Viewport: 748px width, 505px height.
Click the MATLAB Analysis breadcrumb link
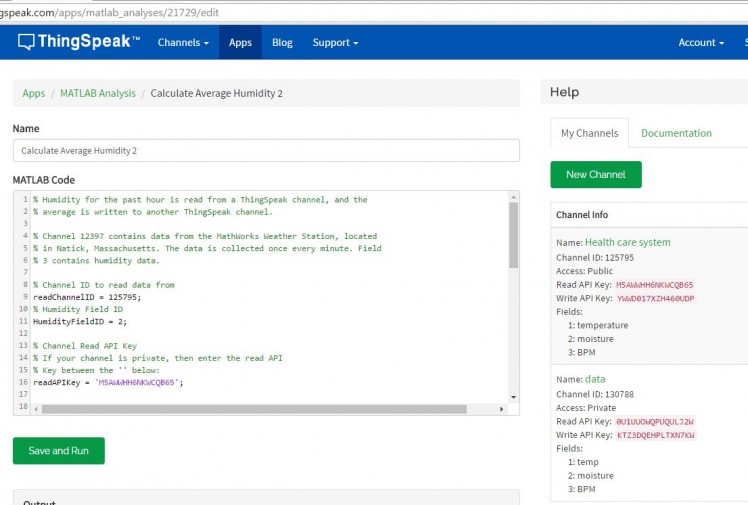[x=97, y=93]
